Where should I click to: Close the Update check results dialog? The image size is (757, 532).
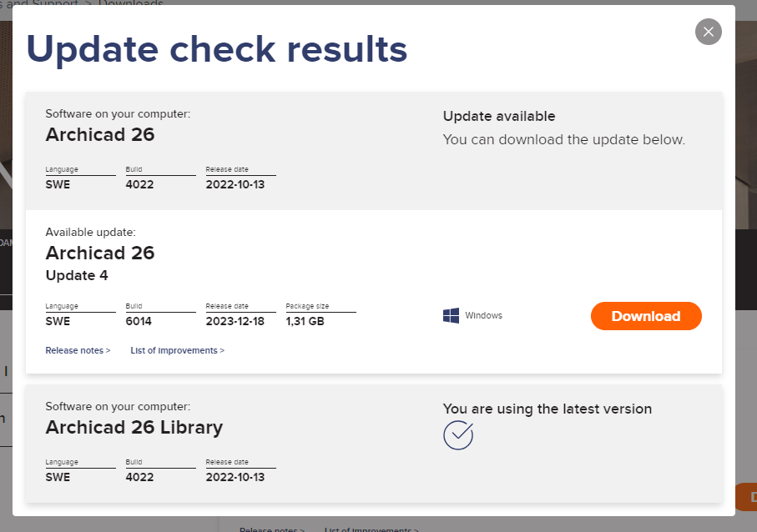[708, 32]
